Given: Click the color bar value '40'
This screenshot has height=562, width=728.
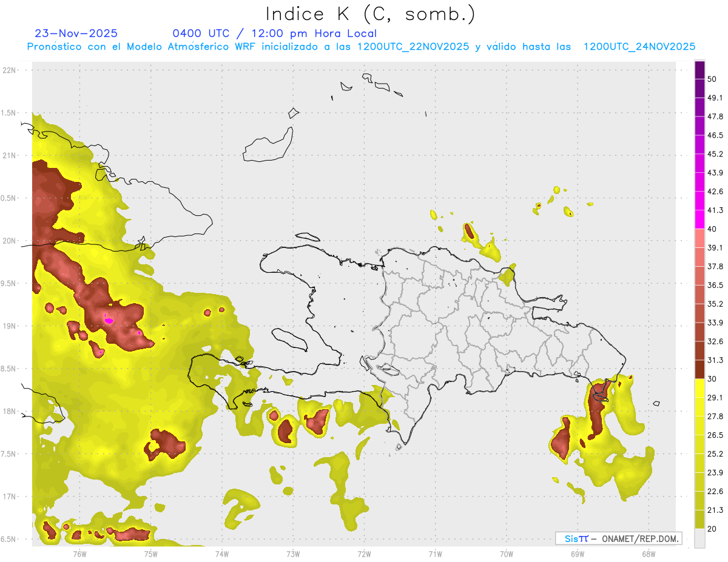Looking at the screenshot, I should [712, 229].
